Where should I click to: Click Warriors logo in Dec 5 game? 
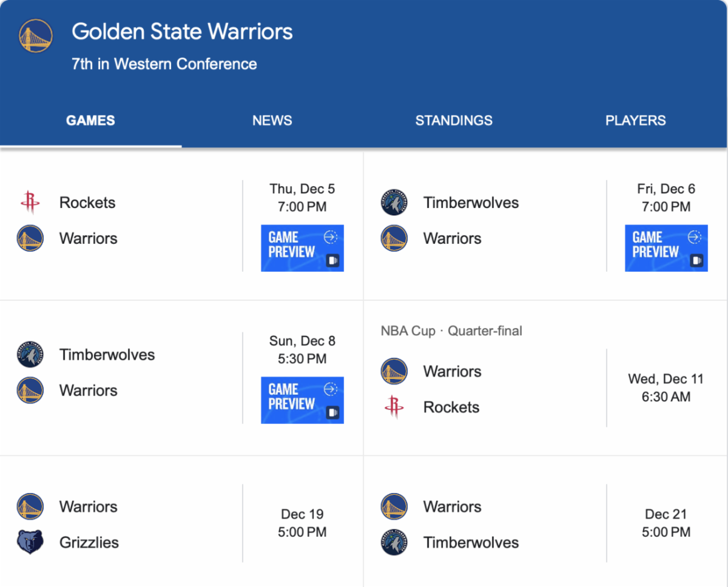tap(30, 238)
